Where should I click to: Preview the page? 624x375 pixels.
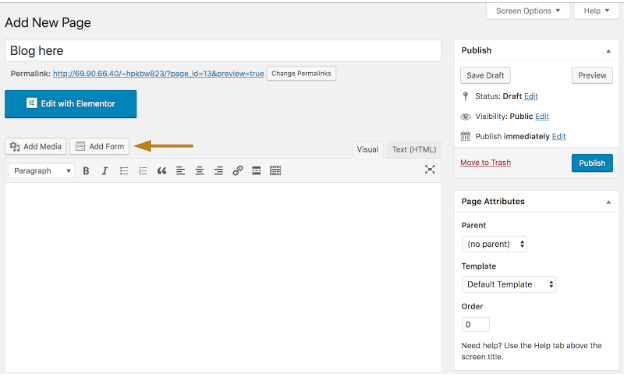[592, 75]
